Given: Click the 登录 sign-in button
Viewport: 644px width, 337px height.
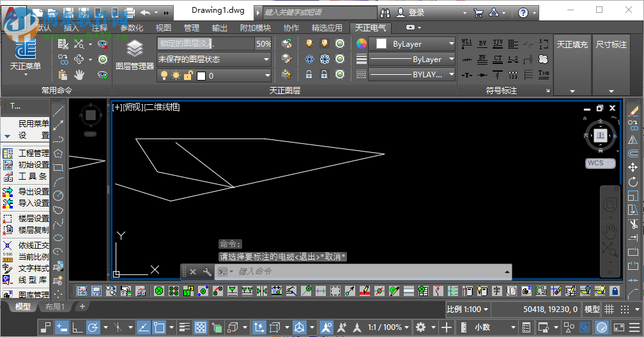Looking at the screenshot, I should pos(416,12).
